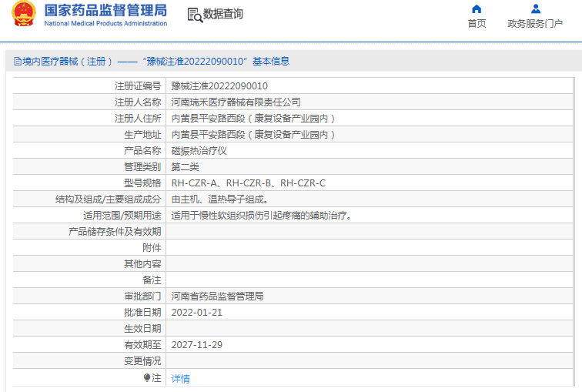Viewport: 582px width, 392px height.
Task: Select the 适用于慢性软组织损伤 intended use text
Action: click(x=261, y=216)
